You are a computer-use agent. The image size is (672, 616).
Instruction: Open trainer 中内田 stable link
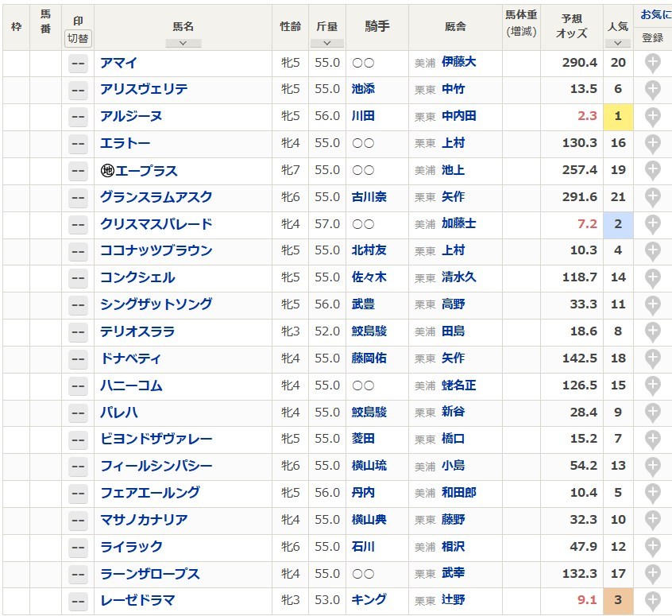pos(458,116)
